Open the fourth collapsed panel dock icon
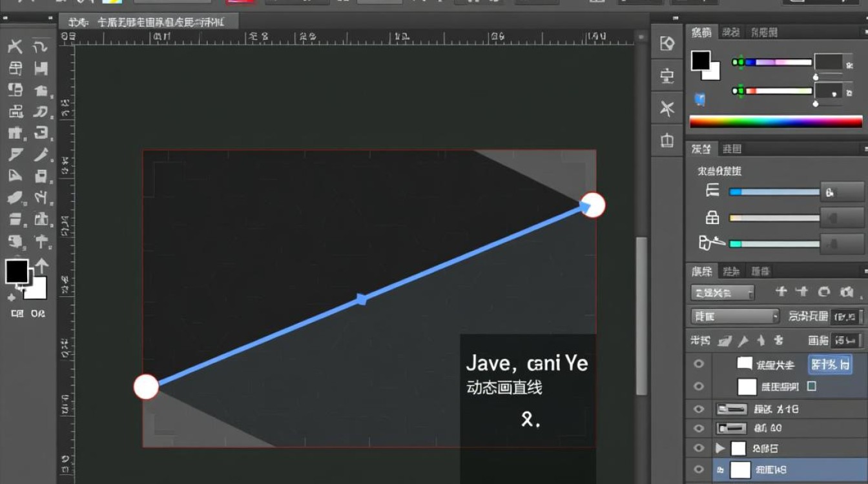Screen dimensions: 868x484 (667, 140)
